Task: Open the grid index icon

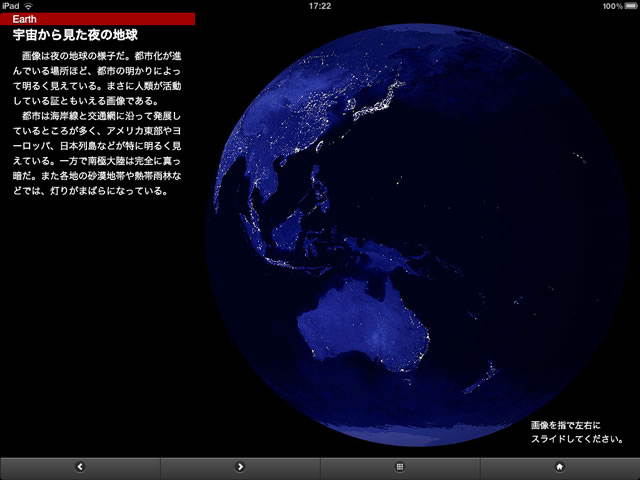Action: (x=400, y=467)
